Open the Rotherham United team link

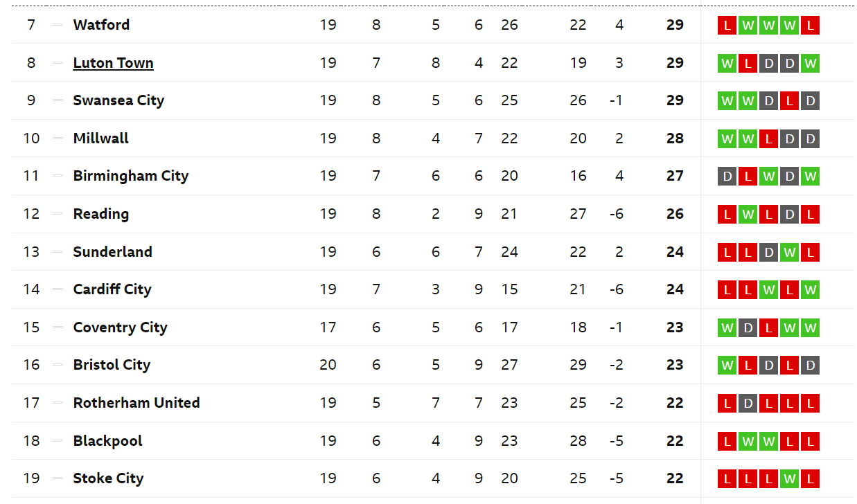pyautogui.click(x=136, y=403)
